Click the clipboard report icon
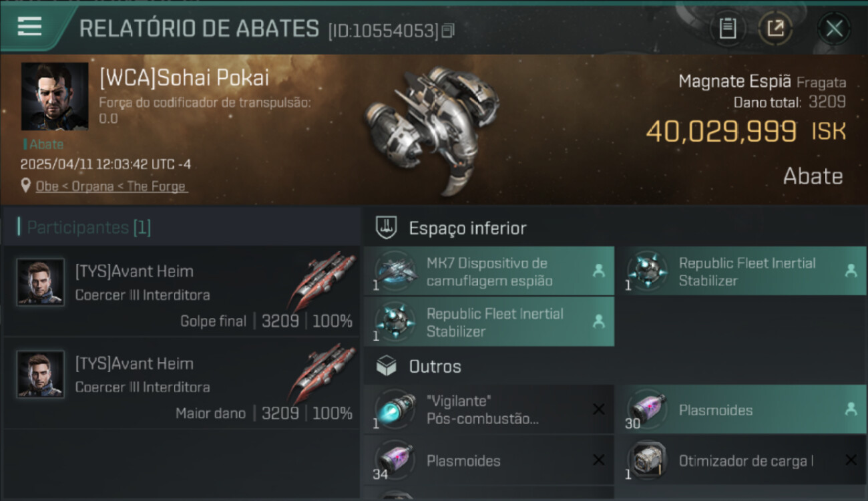Image resolution: width=868 pixels, height=501 pixels. [727, 28]
